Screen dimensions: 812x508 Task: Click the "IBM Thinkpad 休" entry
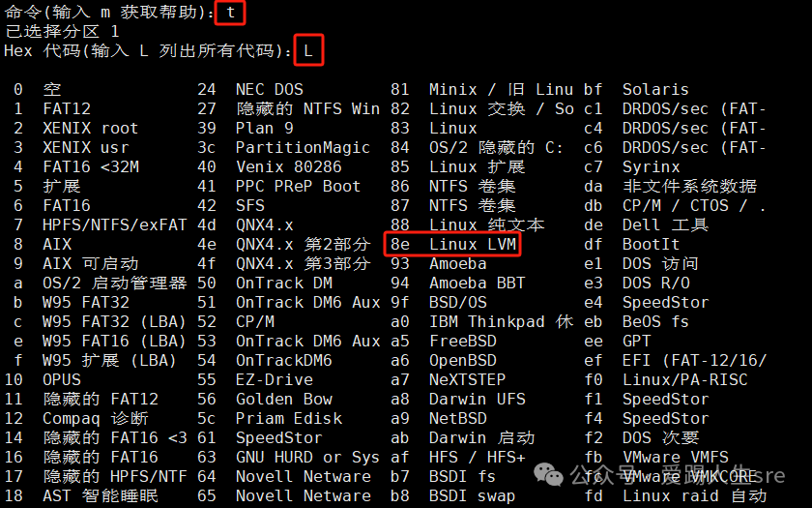[502, 322]
